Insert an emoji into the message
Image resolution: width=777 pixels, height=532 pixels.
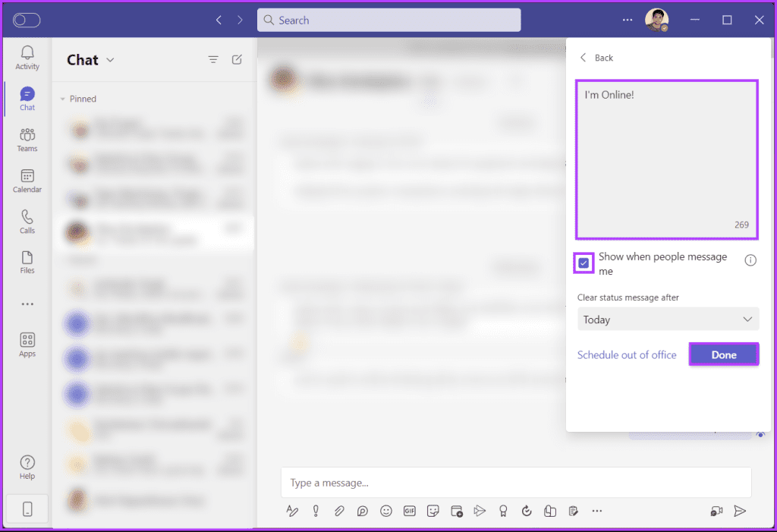386,511
